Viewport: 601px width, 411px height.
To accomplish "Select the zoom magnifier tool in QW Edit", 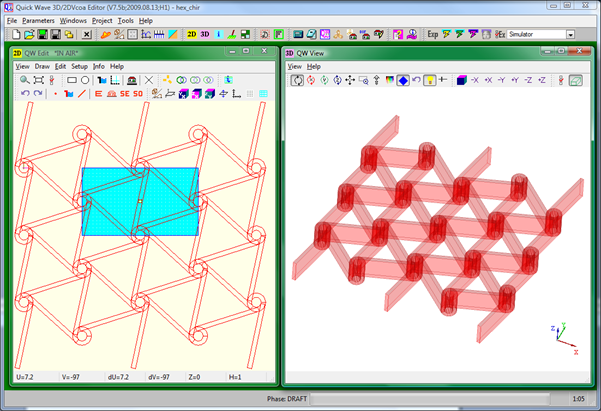I will tap(25, 79).
